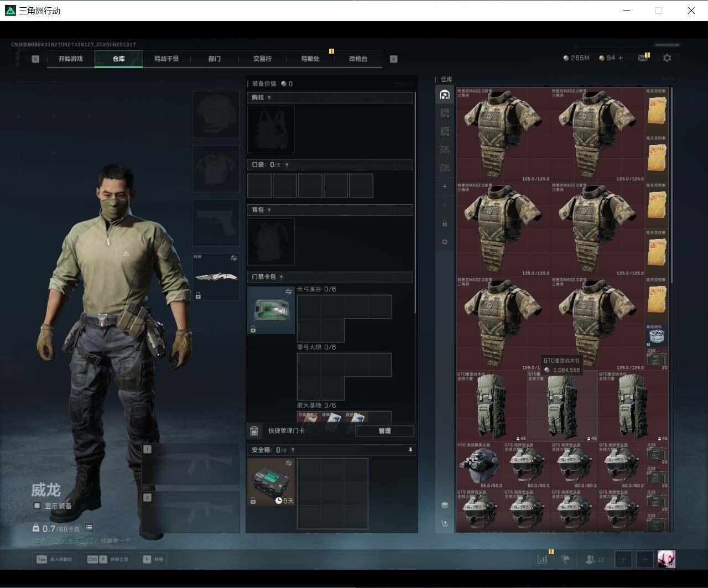Open the bar-chart statistics icon
The image size is (708, 588).
[543, 559]
